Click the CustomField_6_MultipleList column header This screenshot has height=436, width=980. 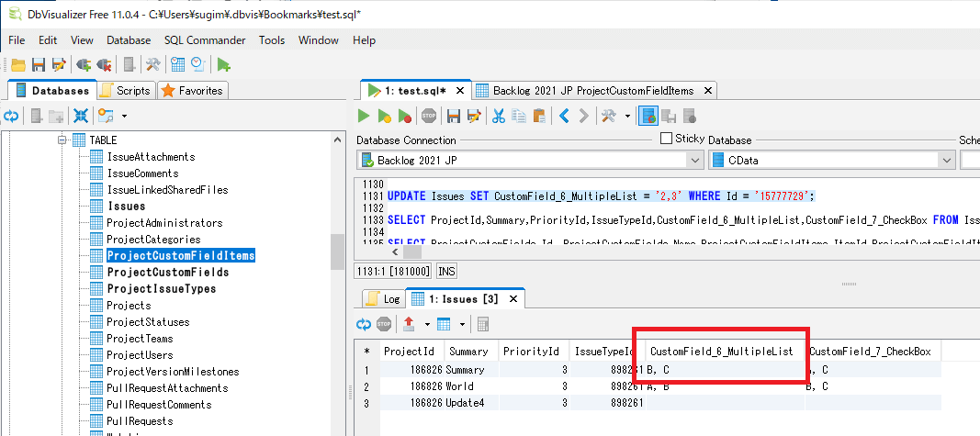[721, 352]
